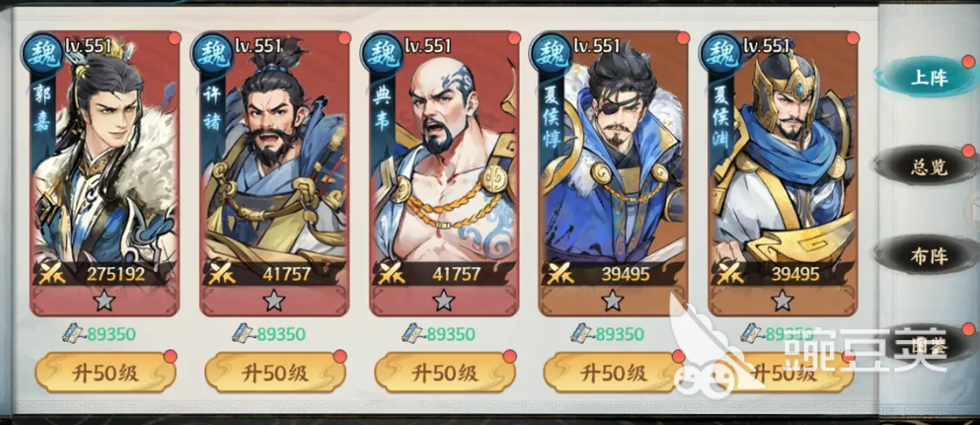
Task: Select Dian Wei hero card portrait
Action: (444, 173)
